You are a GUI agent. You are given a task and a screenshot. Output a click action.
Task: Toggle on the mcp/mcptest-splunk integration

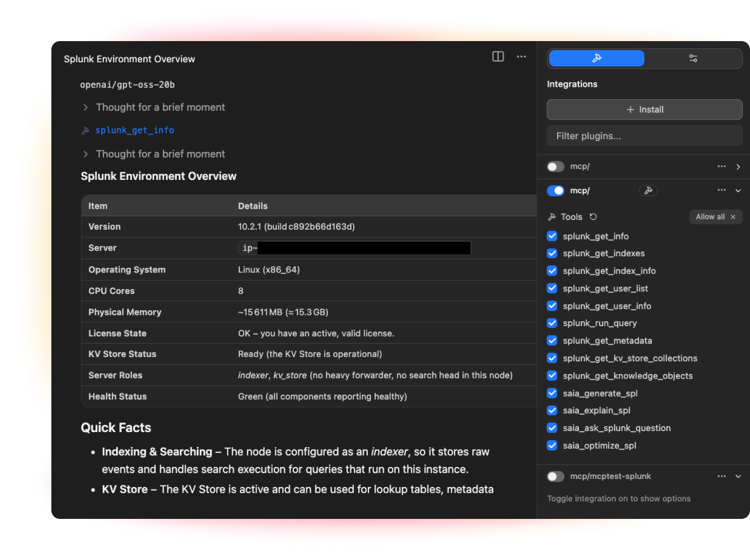[555, 476]
